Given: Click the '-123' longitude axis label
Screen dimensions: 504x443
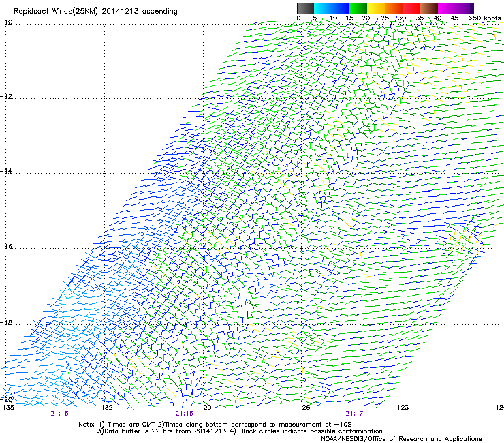Looking at the screenshot, I should pyautogui.click(x=400, y=408).
